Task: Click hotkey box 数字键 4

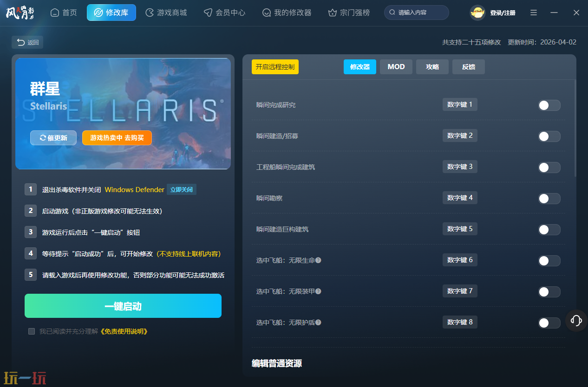Action: (460, 198)
